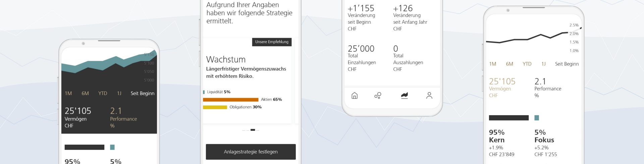Tap the active page indicator dot
This screenshot has width=644, height=164.
[x=253, y=130]
